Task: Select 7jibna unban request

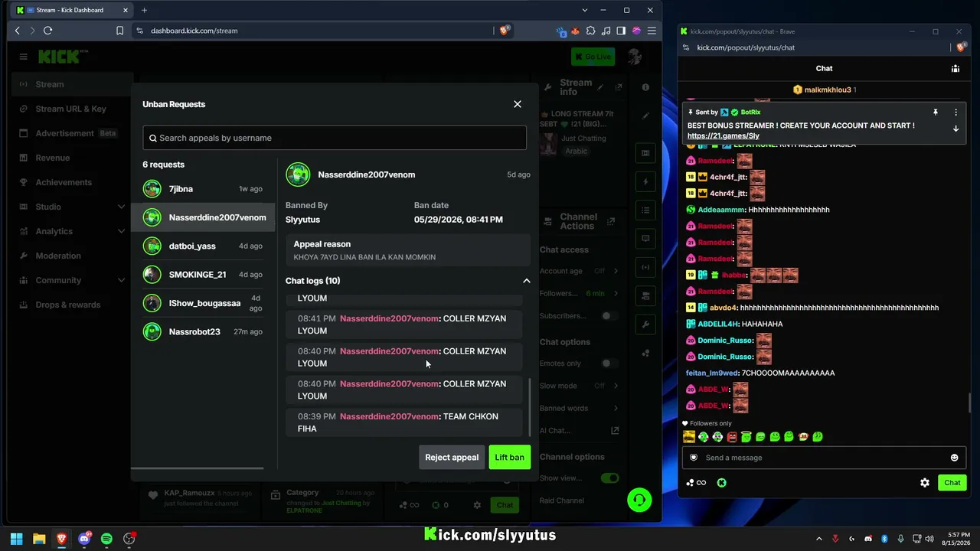Action: [204, 189]
